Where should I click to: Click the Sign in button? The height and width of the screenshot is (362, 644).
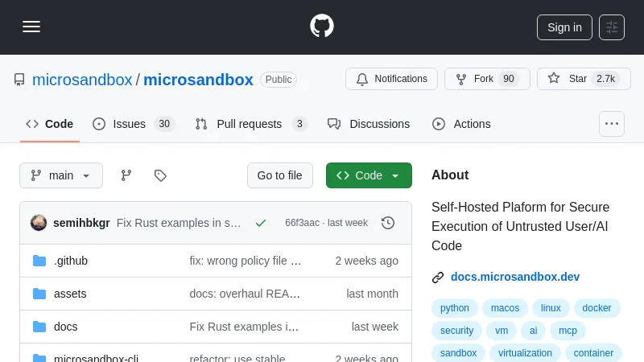coord(564,27)
